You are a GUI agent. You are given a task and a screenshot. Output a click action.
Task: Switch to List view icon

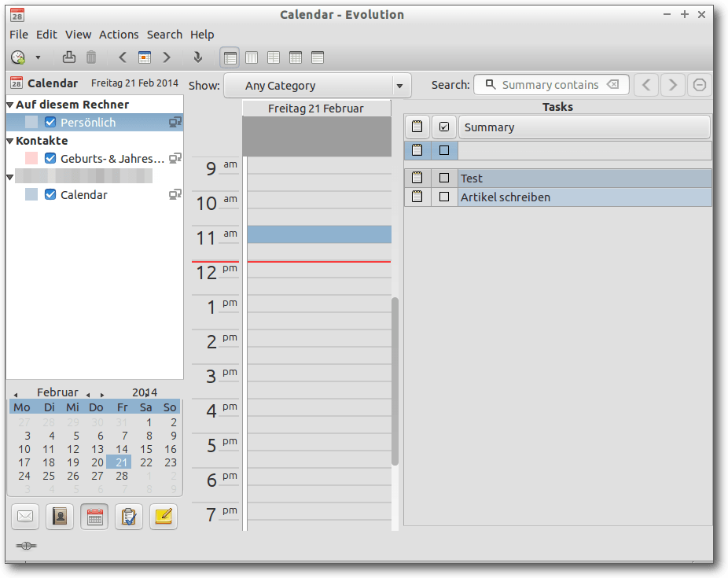pos(318,57)
